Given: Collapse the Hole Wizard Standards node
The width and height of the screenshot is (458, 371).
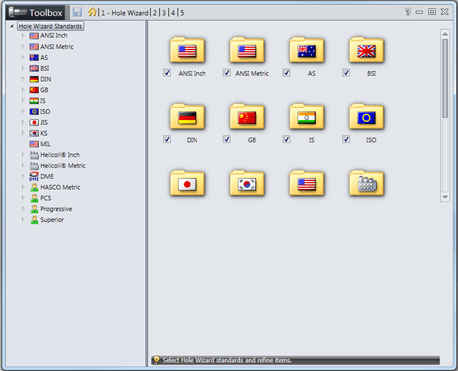Looking at the screenshot, I should click(12, 26).
